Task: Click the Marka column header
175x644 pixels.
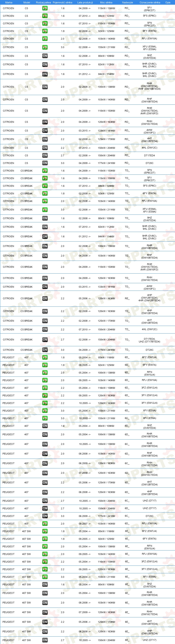Action: 9,2
